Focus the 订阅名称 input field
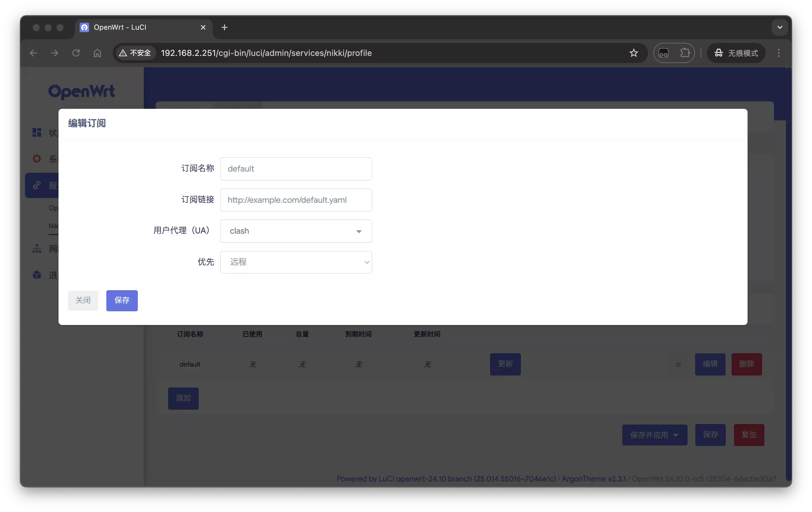812x512 pixels. (296, 169)
